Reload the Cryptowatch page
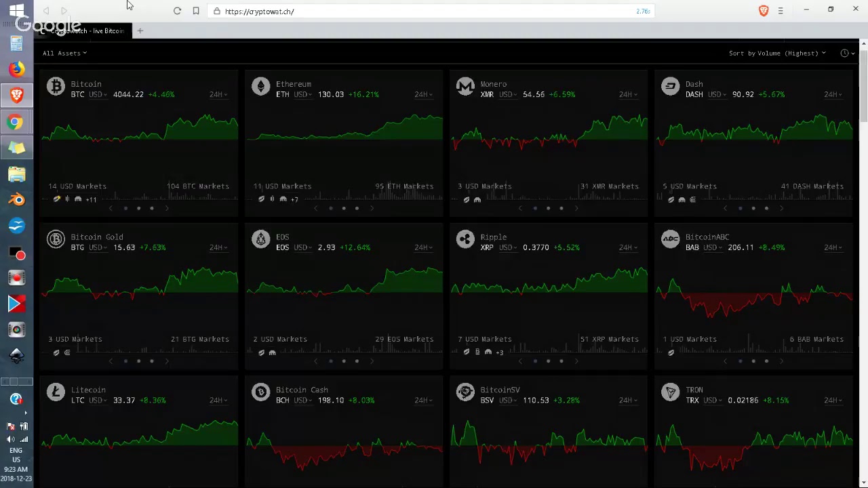868x488 pixels. [x=177, y=11]
